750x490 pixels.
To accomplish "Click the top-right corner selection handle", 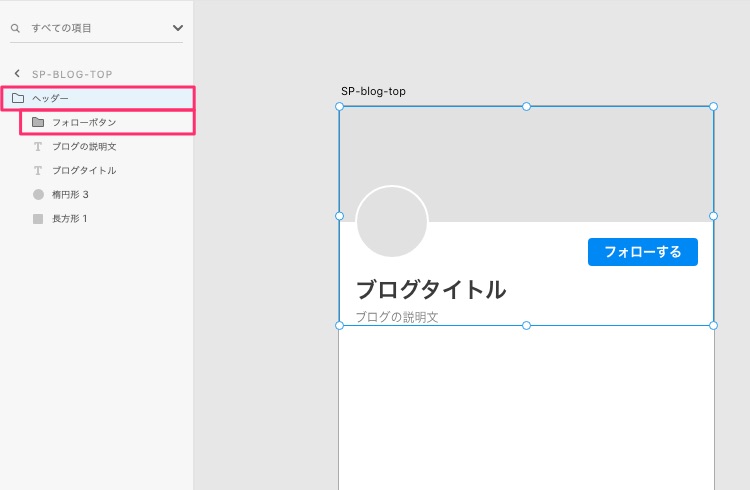I will [x=713, y=106].
